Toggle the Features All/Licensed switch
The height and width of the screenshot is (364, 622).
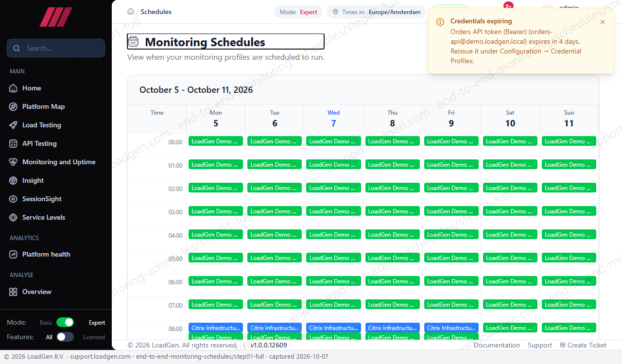65,337
